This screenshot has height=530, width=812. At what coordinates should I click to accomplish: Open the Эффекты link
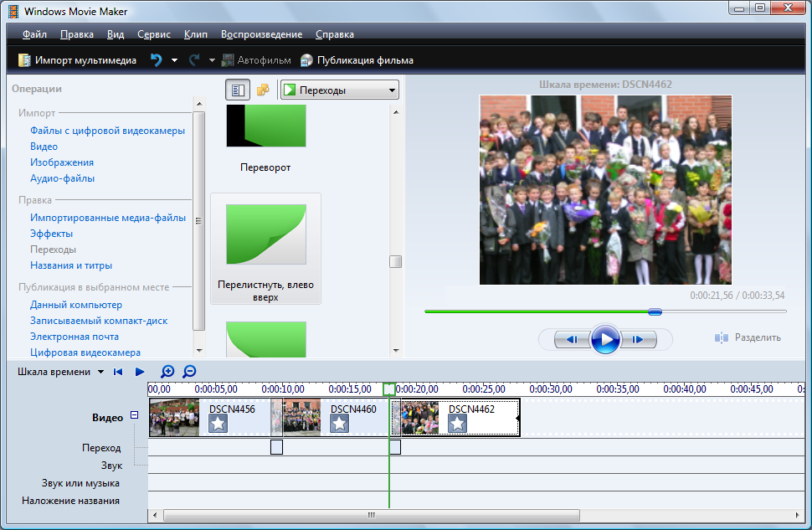51,234
